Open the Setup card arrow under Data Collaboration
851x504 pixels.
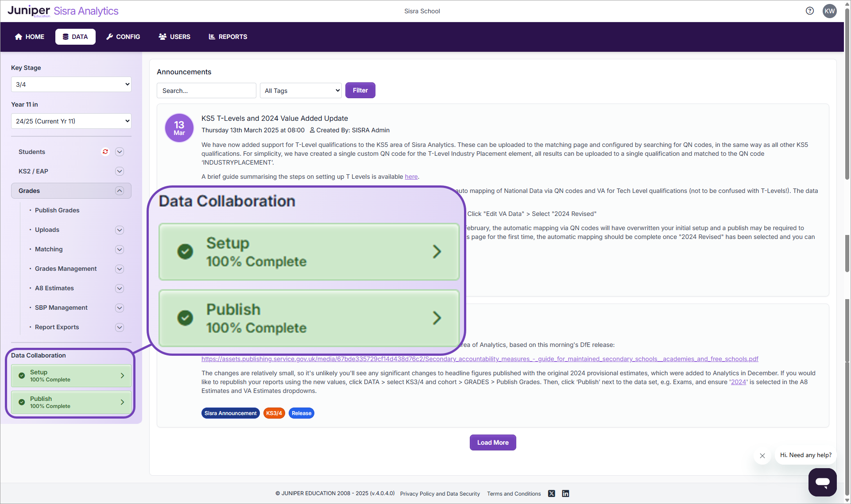pos(122,376)
